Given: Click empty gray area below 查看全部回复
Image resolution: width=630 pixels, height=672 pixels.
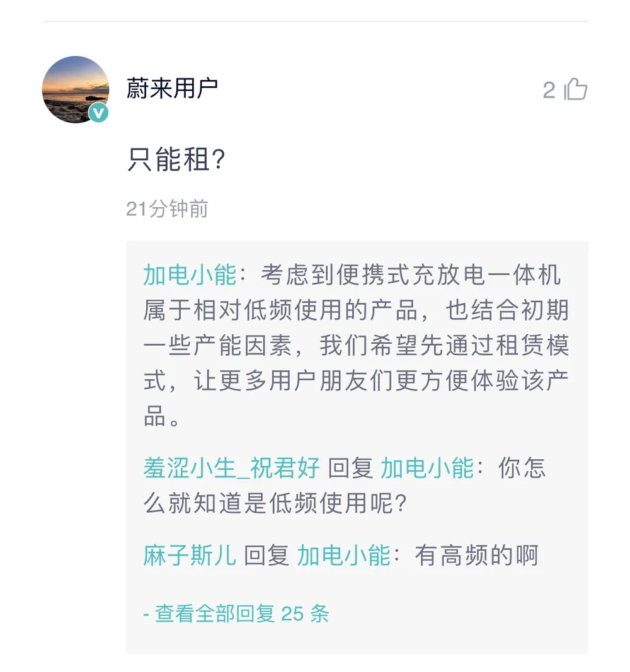Looking at the screenshot, I should click(357, 639).
